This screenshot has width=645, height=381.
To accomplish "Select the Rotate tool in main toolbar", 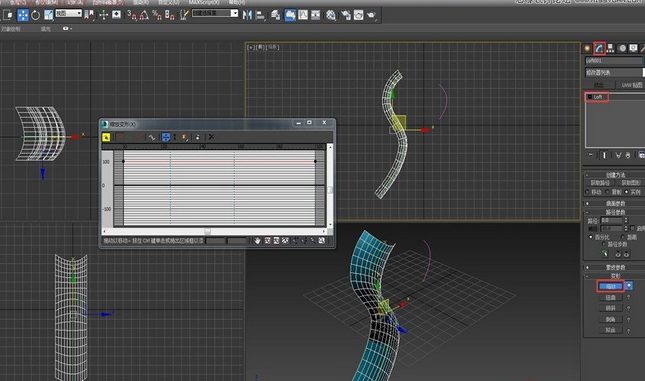I will click(x=35, y=16).
